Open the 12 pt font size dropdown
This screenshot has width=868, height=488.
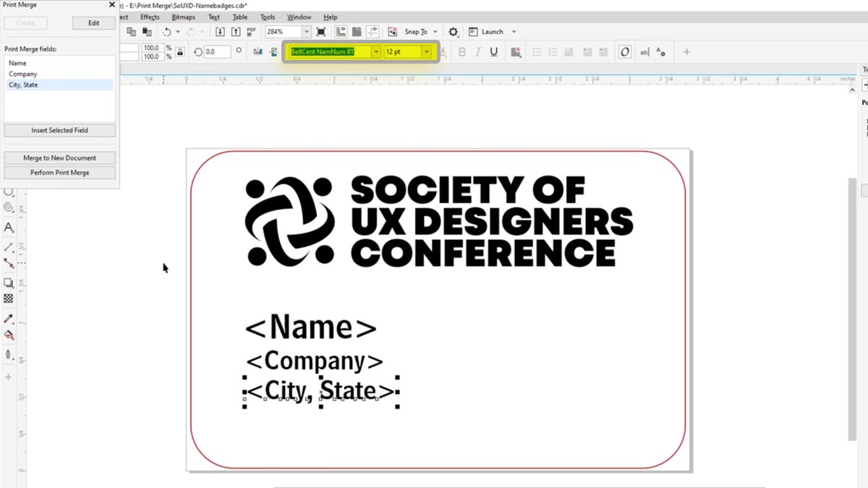coord(426,51)
